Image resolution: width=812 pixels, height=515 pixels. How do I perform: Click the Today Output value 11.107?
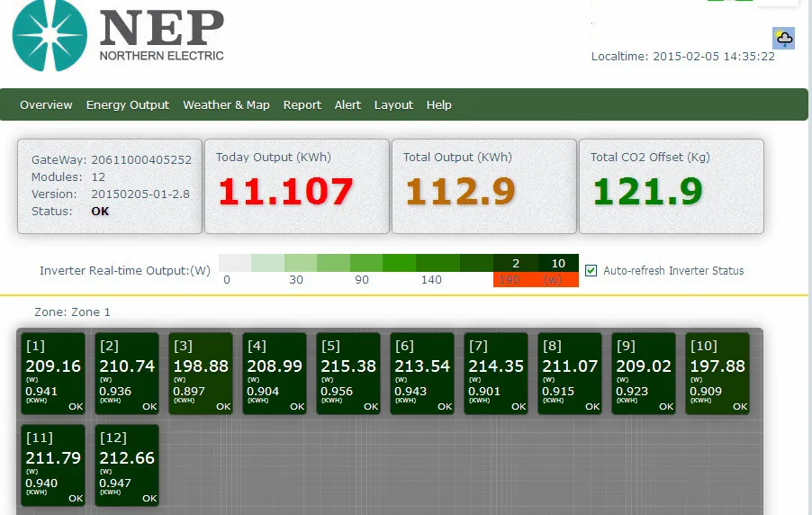pos(285,191)
